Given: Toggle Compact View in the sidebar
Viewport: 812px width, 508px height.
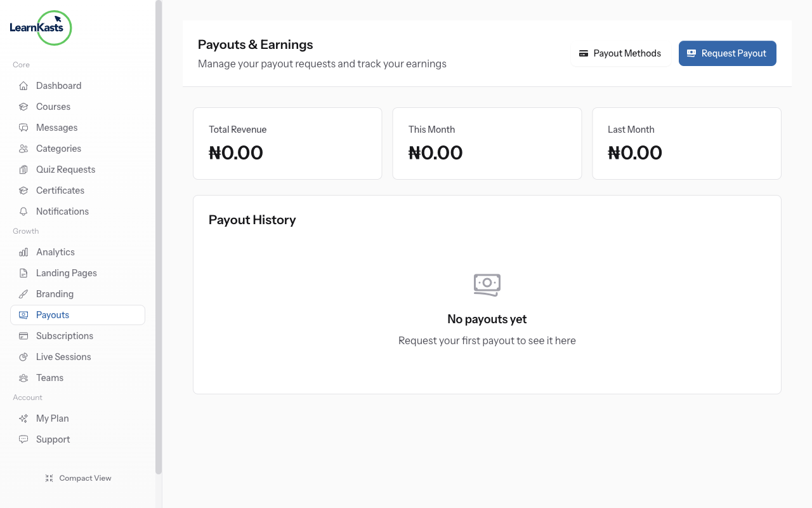Looking at the screenshot, I should coord(77,478).
